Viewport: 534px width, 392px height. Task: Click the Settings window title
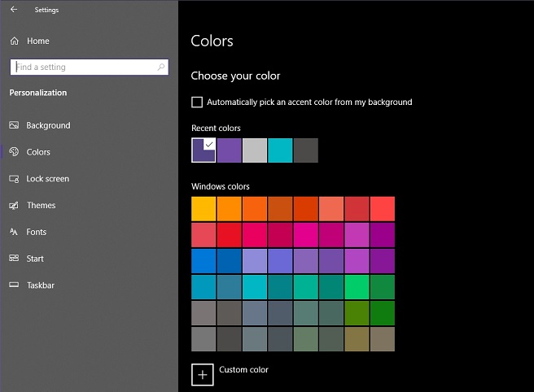click(x=46, y=10)
